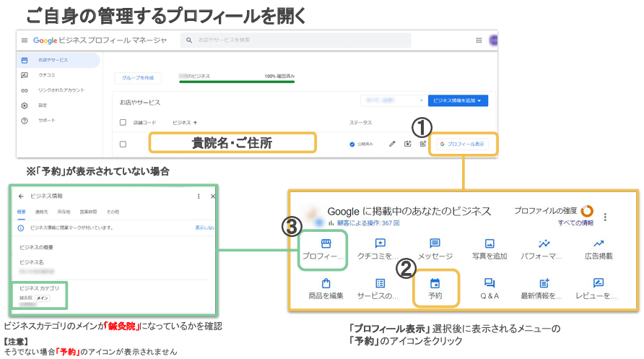Click the すべての情報 link
This screenshot has height=359, width=644.
(x=575, y=223)
